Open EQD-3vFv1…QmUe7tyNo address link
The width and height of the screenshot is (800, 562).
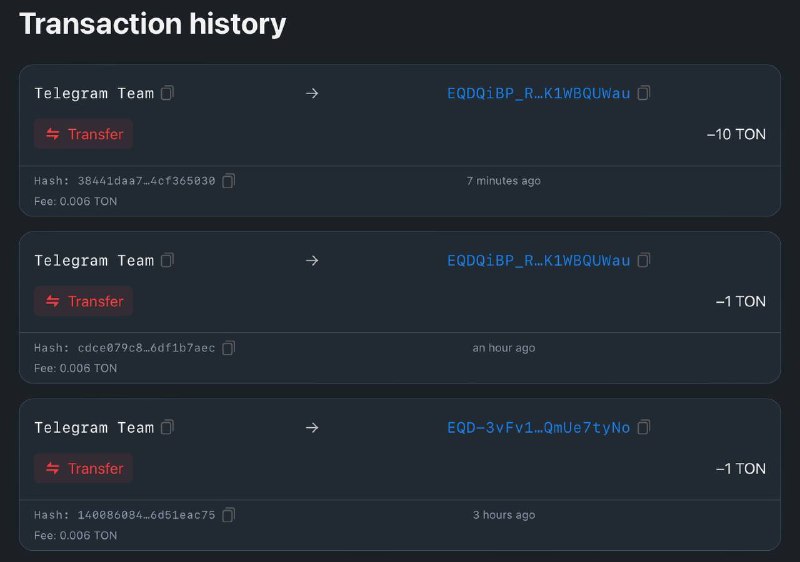538,427
